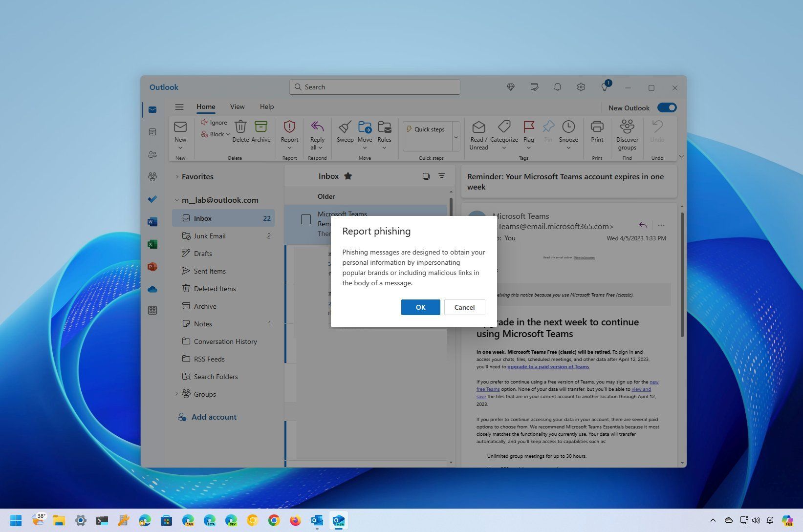Open the upgrade to paid Teams link

point(548,366)
